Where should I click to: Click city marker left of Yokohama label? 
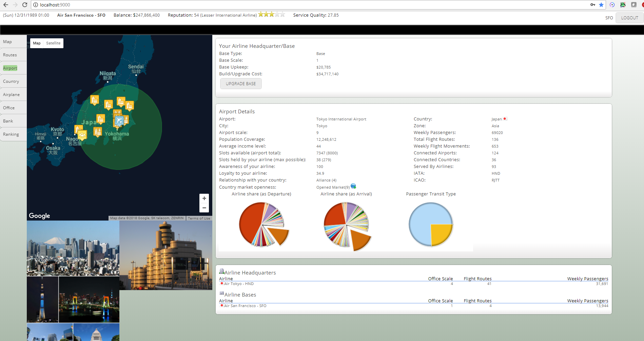click(98, 132)
